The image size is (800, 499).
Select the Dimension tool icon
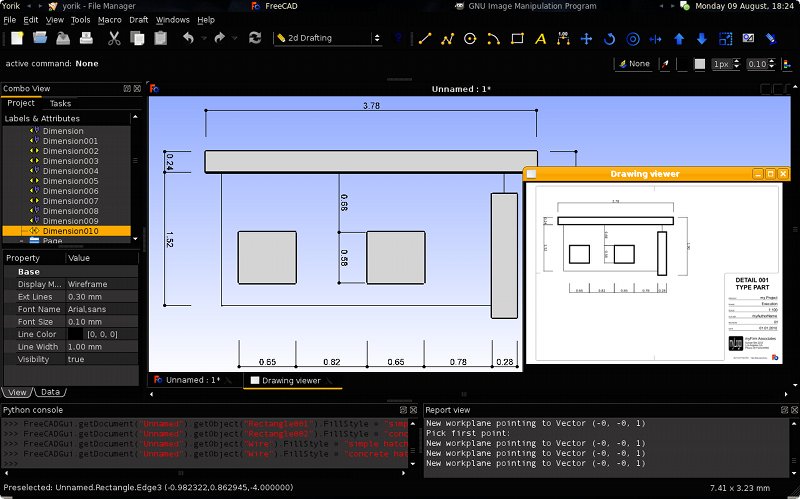(x=563, y=39)
